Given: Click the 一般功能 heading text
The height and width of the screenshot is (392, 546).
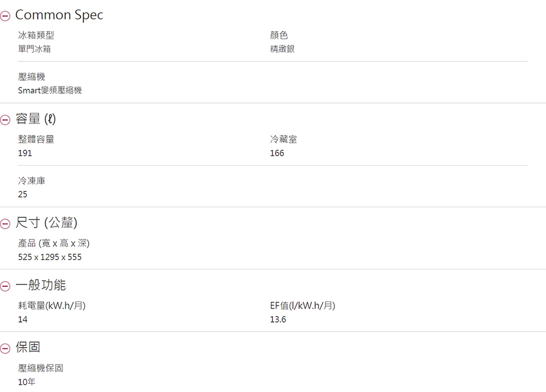Looking at the screenshot, I should coord(41,284).
